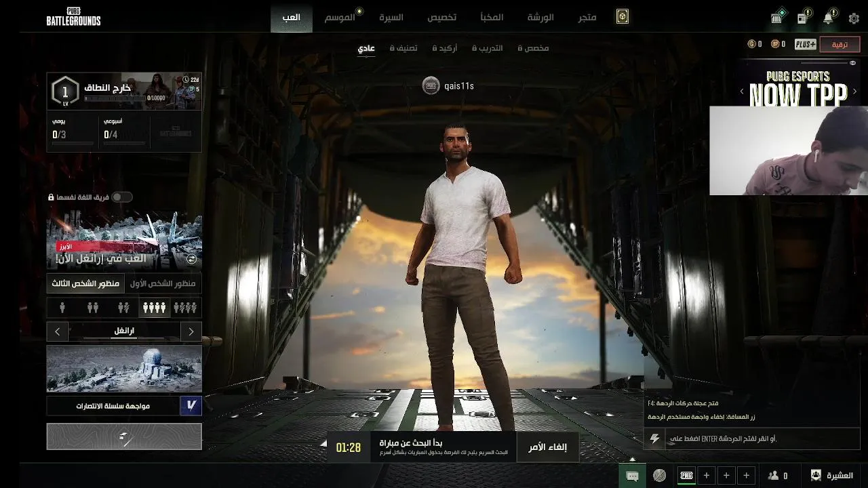868x488 pixels.
Task: Select the PUBG squad slot icon
Action: coord(686,476)
